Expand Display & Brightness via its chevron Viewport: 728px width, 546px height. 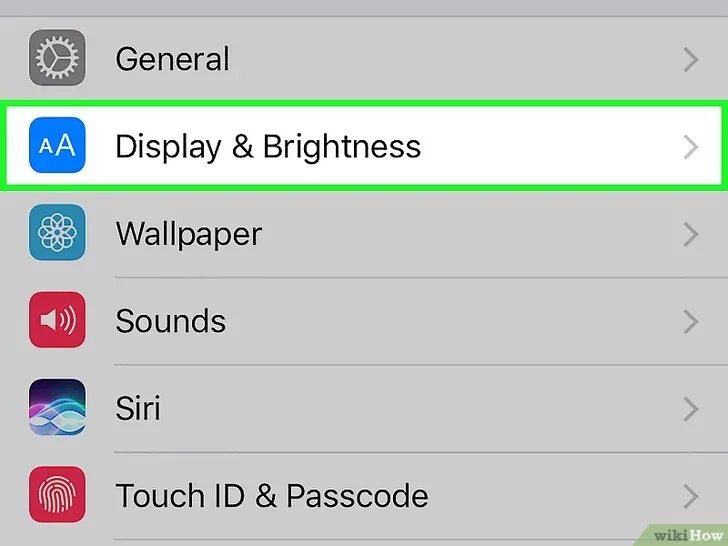coord(691,147)
